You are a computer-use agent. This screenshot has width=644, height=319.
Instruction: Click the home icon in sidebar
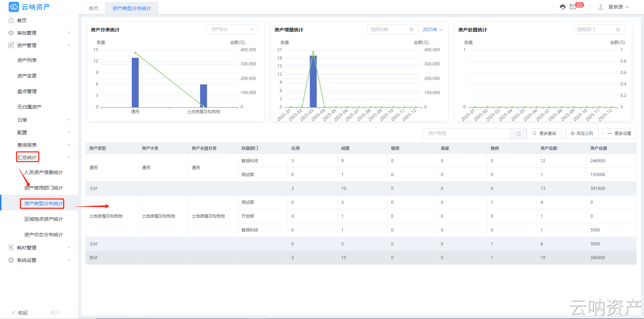(x=11, y=20)
